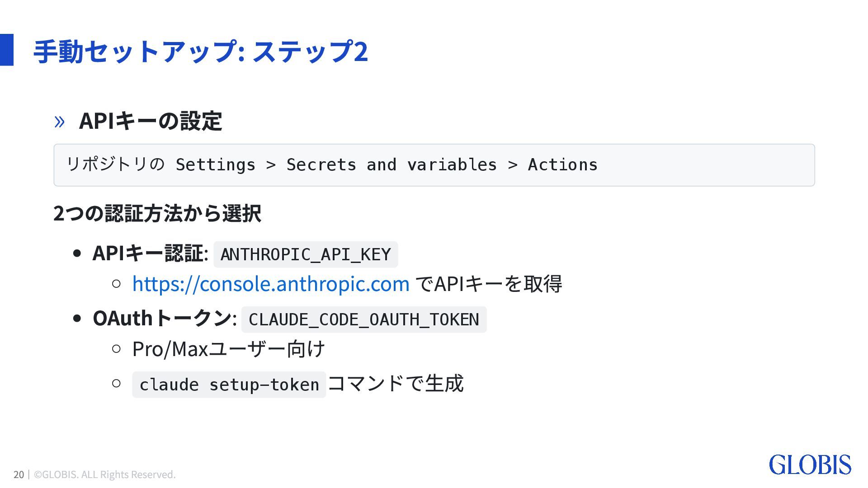
Task: Click the コマンドで生成 text
Action: 396,383
